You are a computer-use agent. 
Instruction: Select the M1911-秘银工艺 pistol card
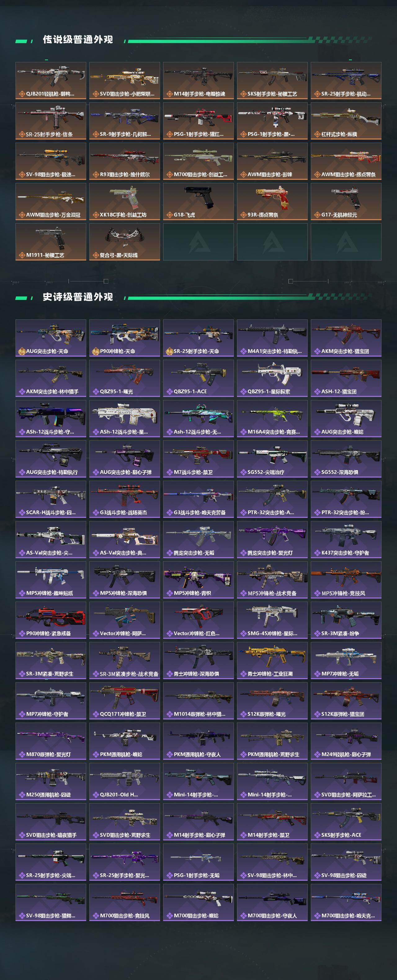(x=51, y=242)
